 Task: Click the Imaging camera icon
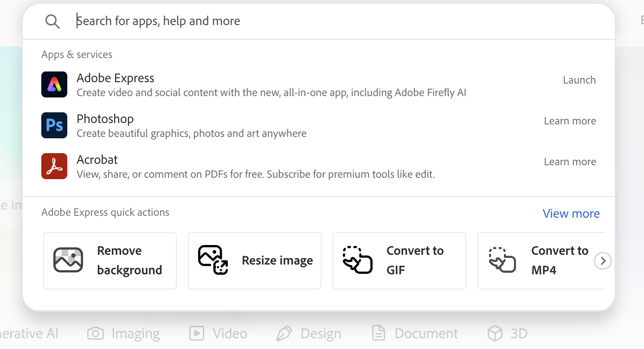95,333
